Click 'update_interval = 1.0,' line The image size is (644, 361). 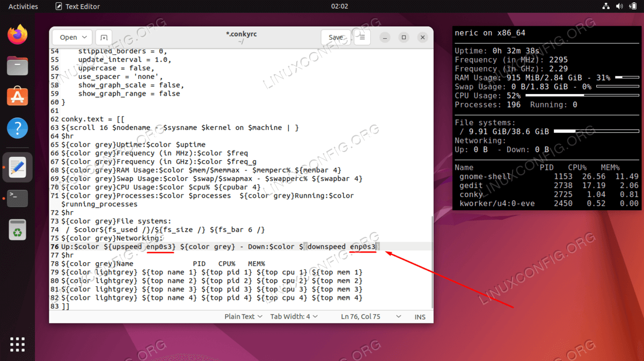[124, 59]
